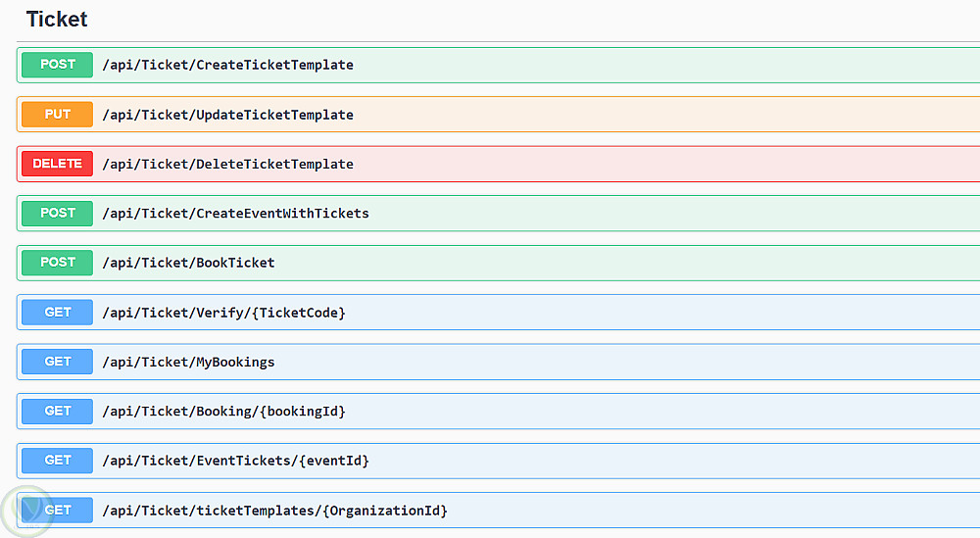Expand the /api/Ticket/MyBookings endpoint path
This screenshot has height=538, width=980.
[x=188, y=362]
